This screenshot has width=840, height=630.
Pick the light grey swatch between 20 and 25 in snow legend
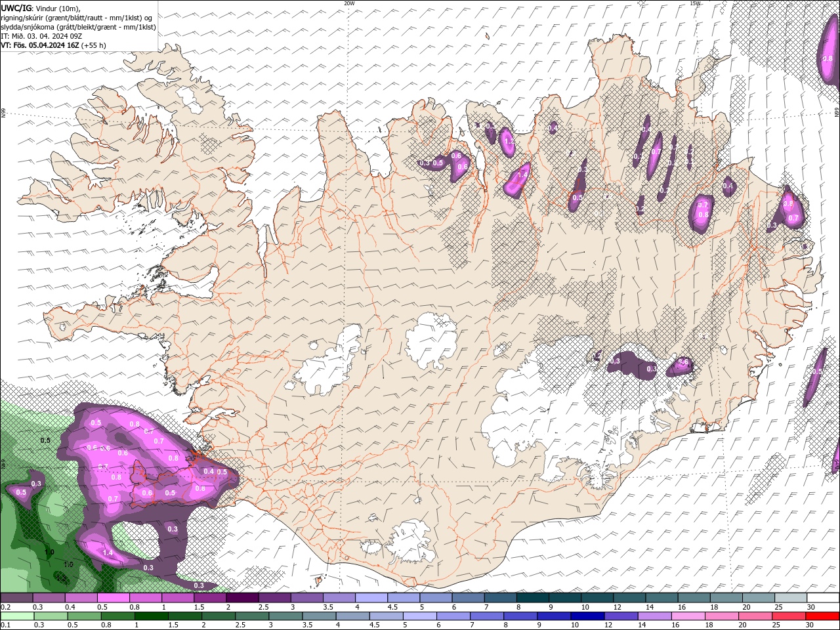pyautogui.click(x=759, y=597)
